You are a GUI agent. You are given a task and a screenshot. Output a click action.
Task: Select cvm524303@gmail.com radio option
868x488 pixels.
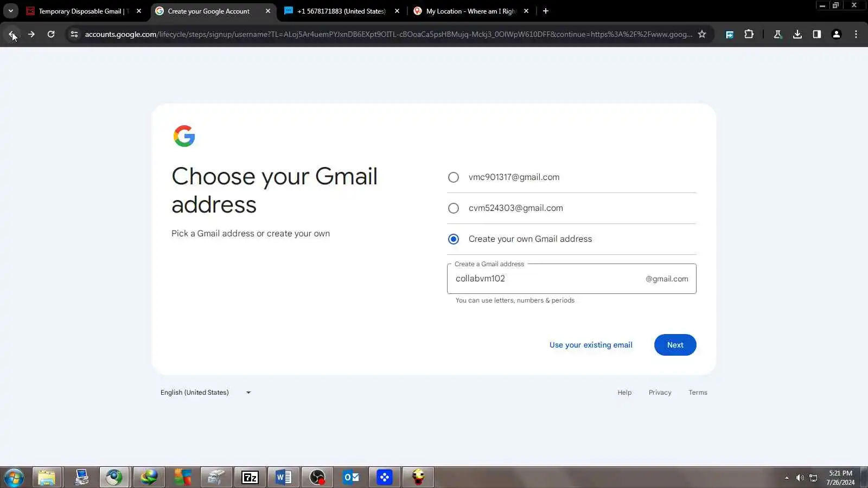point(454,208)
